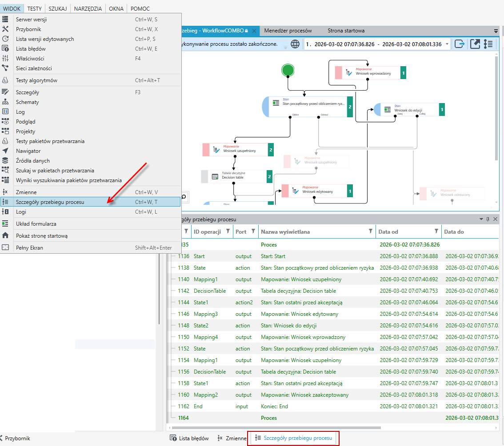Click the Źródła danych database icon in the menu

click(5, 161)
